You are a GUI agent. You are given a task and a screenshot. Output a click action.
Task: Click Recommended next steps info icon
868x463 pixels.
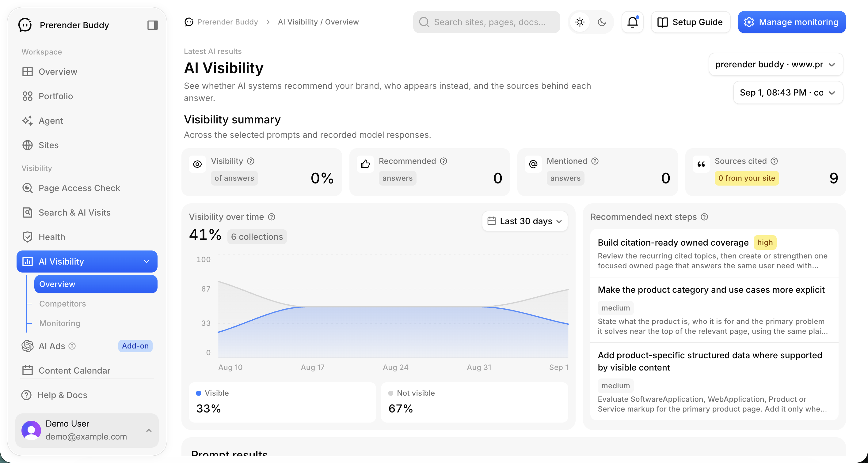(704, 217)
